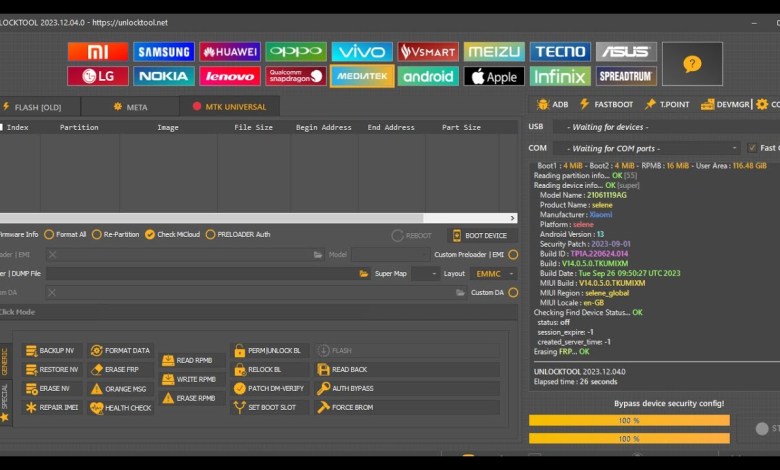
Task: Open the EMMC Layout dropdown
Action: (x=494, y=274)
